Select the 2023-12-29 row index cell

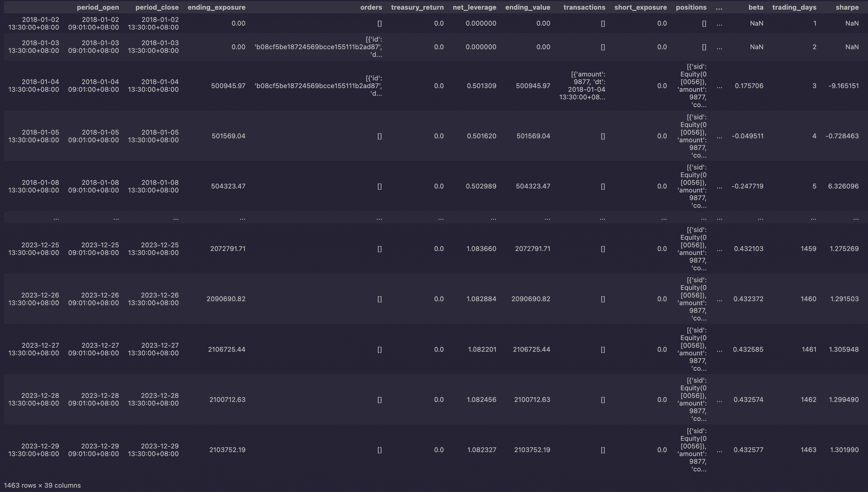point(34,450)
